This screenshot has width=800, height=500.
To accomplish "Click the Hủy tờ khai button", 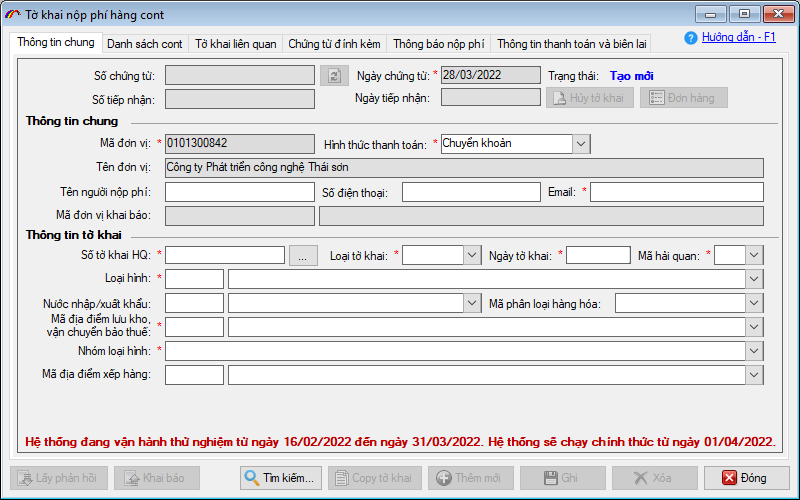I will tap(590, 97).
